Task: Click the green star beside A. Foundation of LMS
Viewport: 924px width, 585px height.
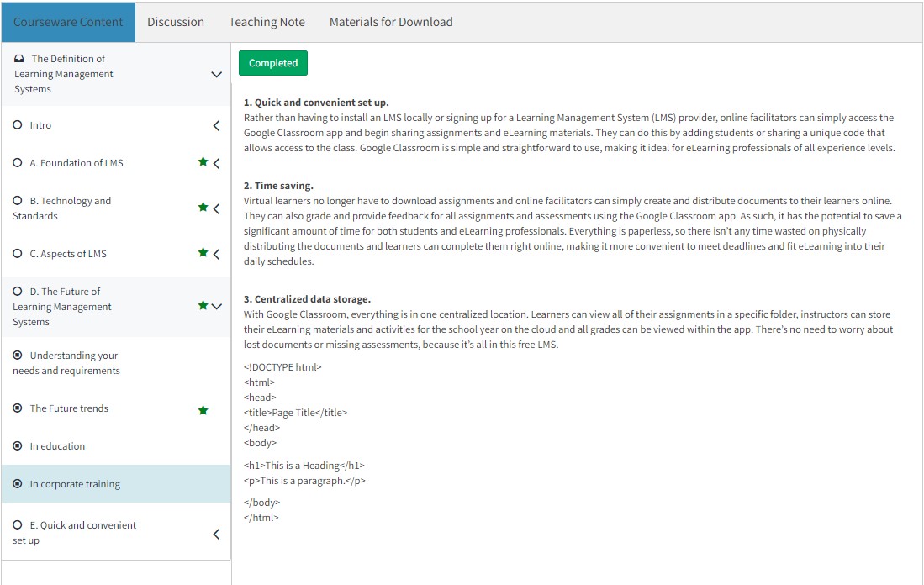Action: tap(203, 162)
